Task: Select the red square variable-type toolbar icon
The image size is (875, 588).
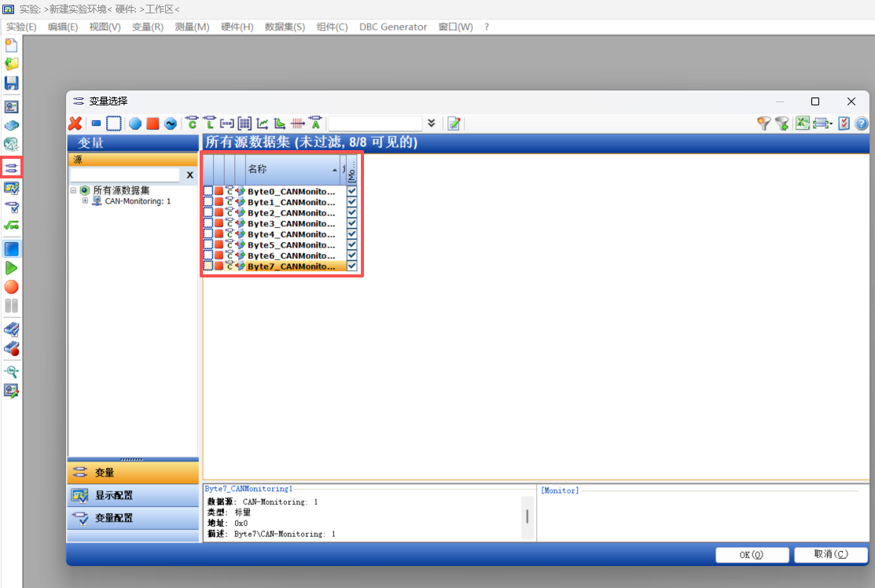Action: 153,123
